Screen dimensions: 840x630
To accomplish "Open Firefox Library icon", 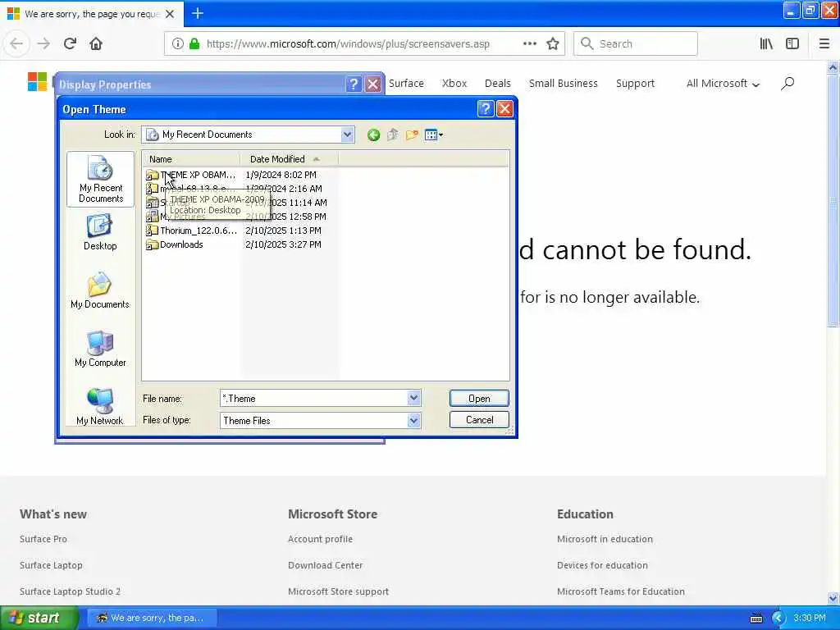I will [766, 43].
